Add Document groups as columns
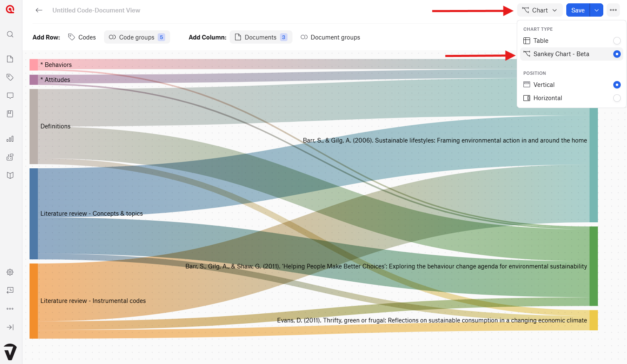The width and height of the screenshot is (627, 364). pyautogui.click(x=330, y=37)
